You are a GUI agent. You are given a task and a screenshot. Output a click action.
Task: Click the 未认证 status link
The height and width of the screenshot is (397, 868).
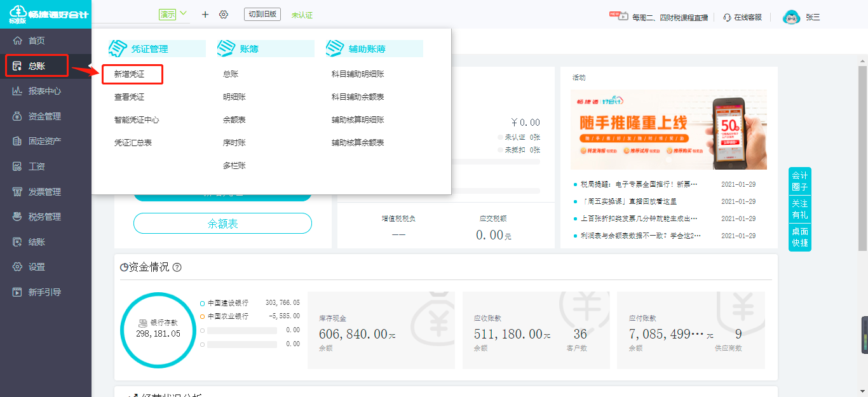302,15
